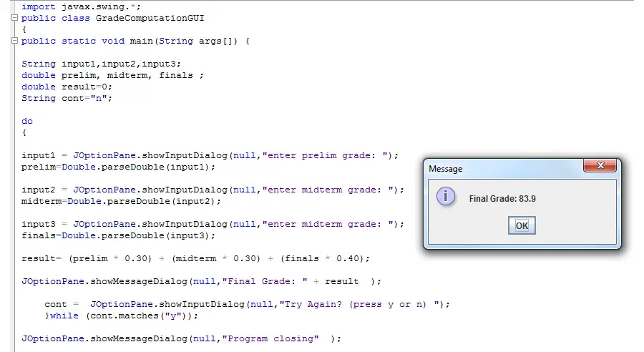Click the input2 showInputDialog line
644x352 pixels.
click(213, 190)
